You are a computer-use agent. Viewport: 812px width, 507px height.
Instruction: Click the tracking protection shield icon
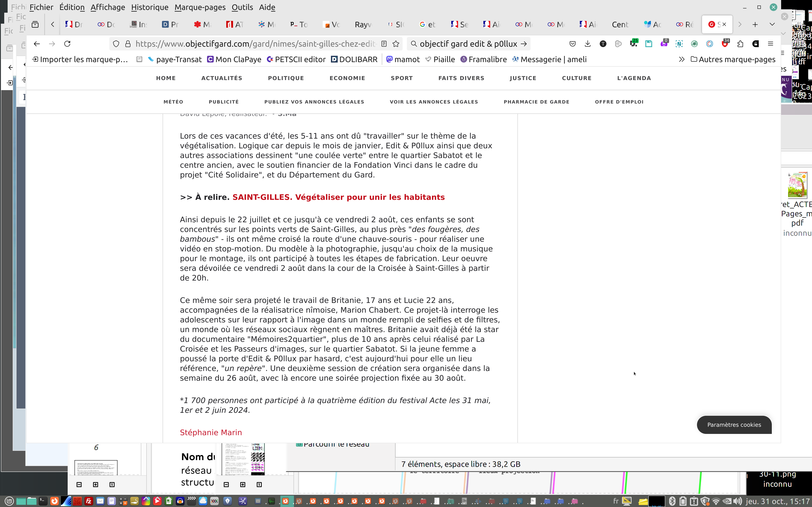116,44
